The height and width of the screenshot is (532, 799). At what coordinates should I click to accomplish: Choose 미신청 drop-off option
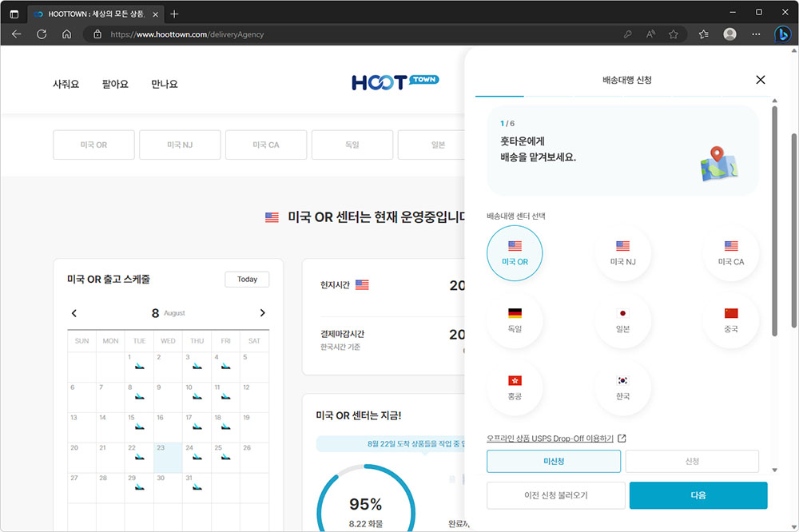pyautogui.click(x=554, y=461)
